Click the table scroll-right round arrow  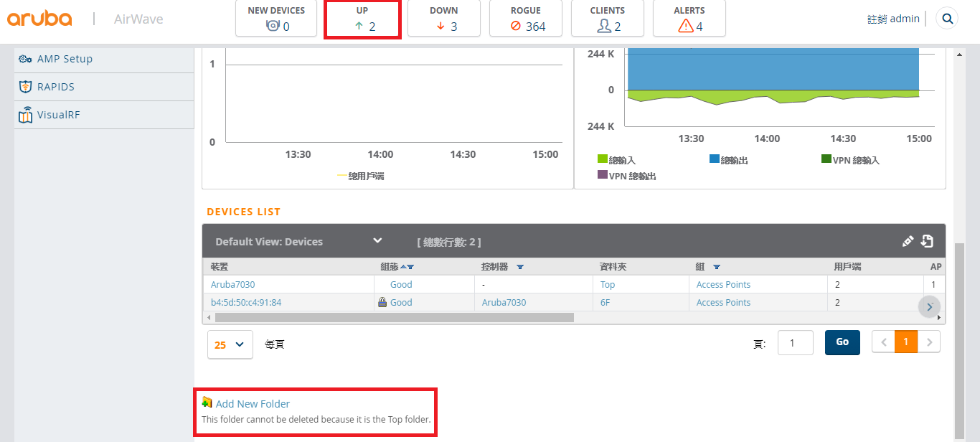pyautogui.click(x=930, y=306)
